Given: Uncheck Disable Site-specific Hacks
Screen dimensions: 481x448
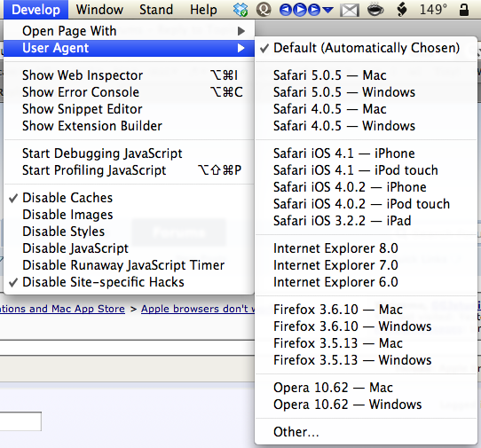Looking at the screenshot, I should point(129,282).
